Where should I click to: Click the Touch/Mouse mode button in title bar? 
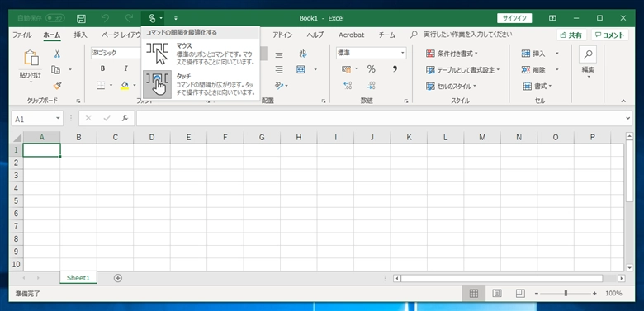point(152,18)
